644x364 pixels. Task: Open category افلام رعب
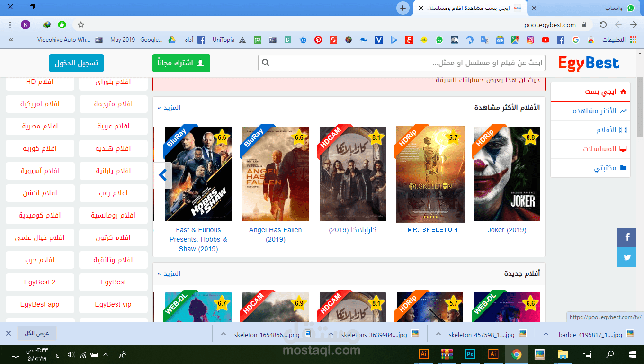pyautogui.click(x=114, y=193)
